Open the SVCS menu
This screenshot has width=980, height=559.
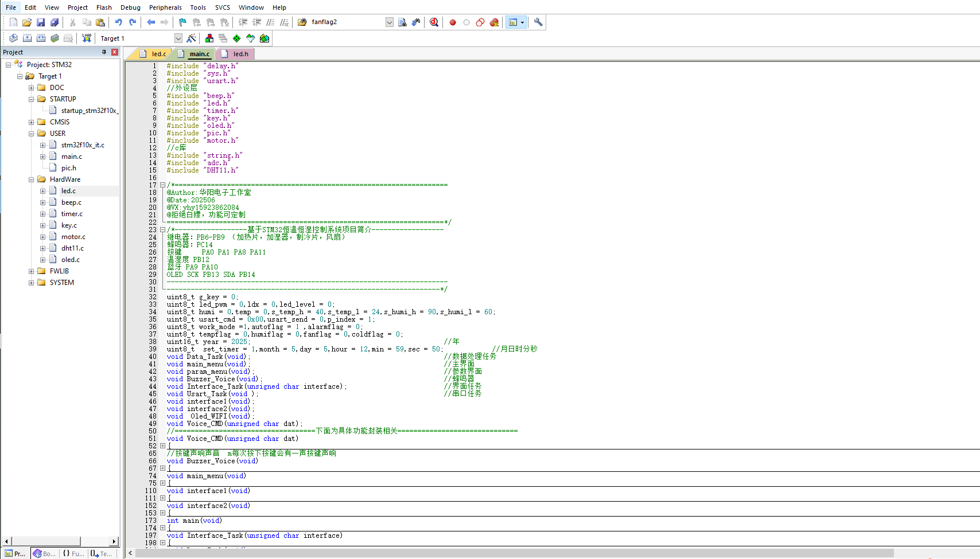coord(223,7)
